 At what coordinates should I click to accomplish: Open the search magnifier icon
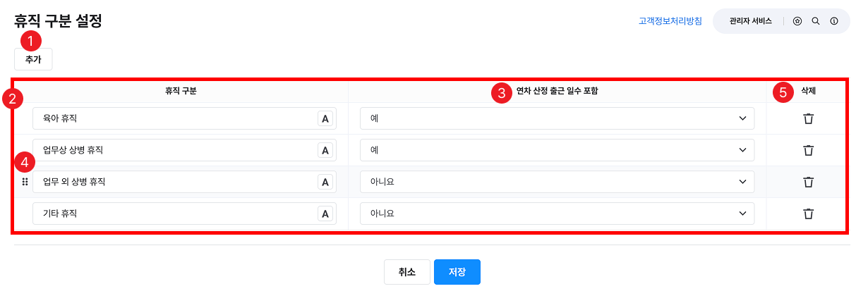click(816, 21)
